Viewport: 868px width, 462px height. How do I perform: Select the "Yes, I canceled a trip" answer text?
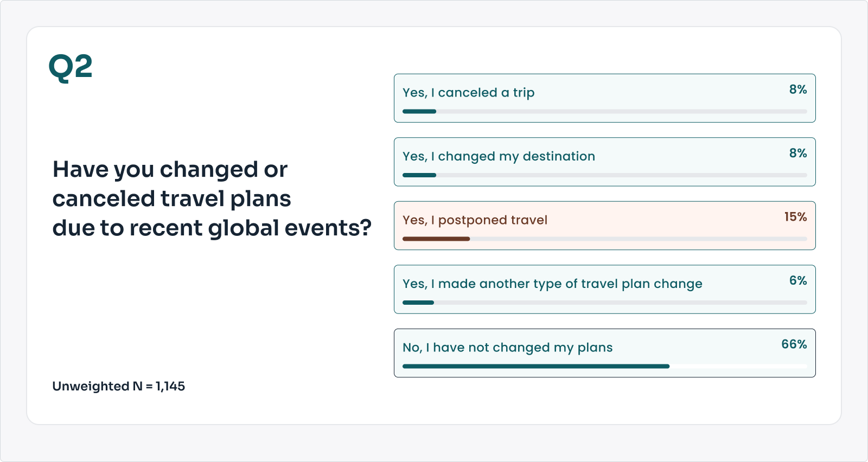(x=468, y=93)
